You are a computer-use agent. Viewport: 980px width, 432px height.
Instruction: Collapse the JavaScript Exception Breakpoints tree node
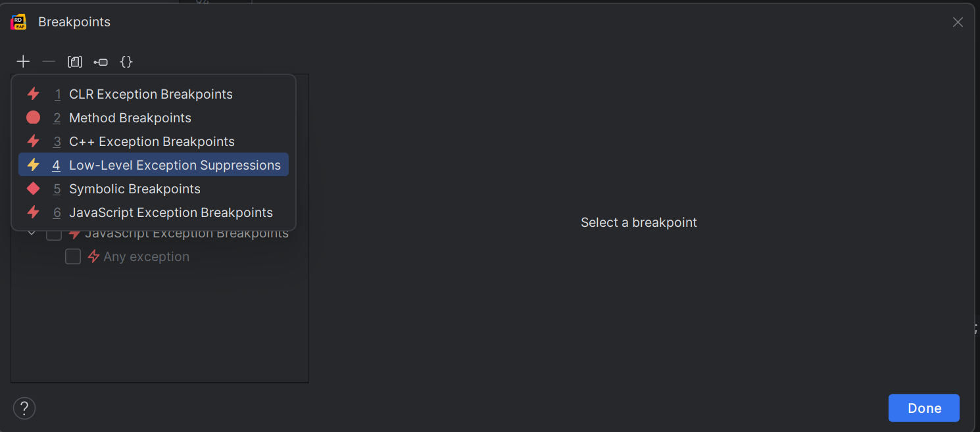point(32,233)
